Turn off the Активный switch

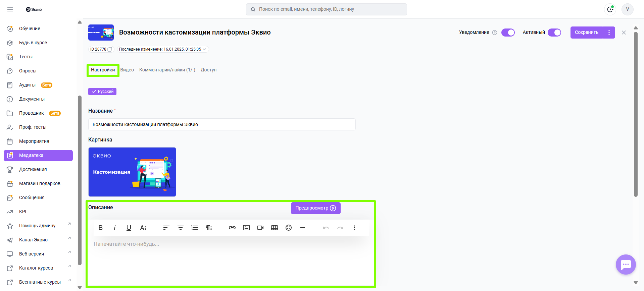pyautogui.click(x=554, y=33)
